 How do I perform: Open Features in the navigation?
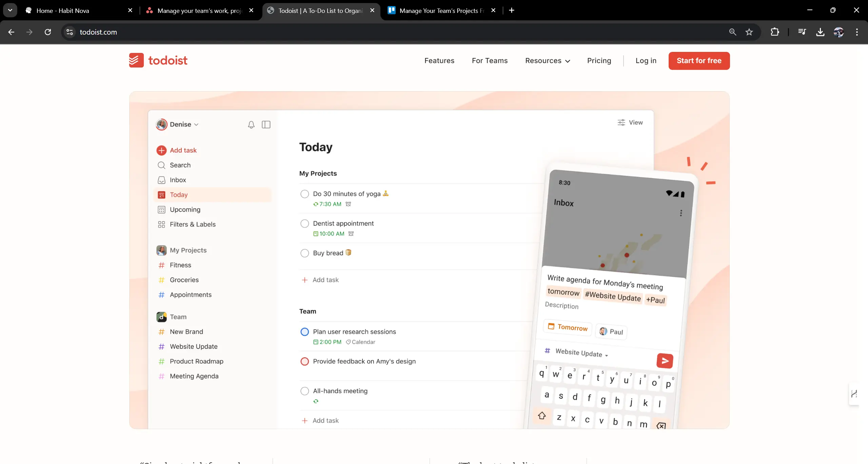pos(439,61)
